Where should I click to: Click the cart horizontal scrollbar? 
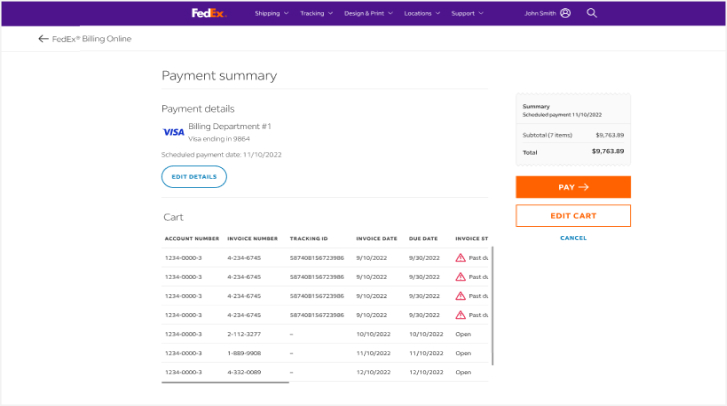[x=226, y=381]
